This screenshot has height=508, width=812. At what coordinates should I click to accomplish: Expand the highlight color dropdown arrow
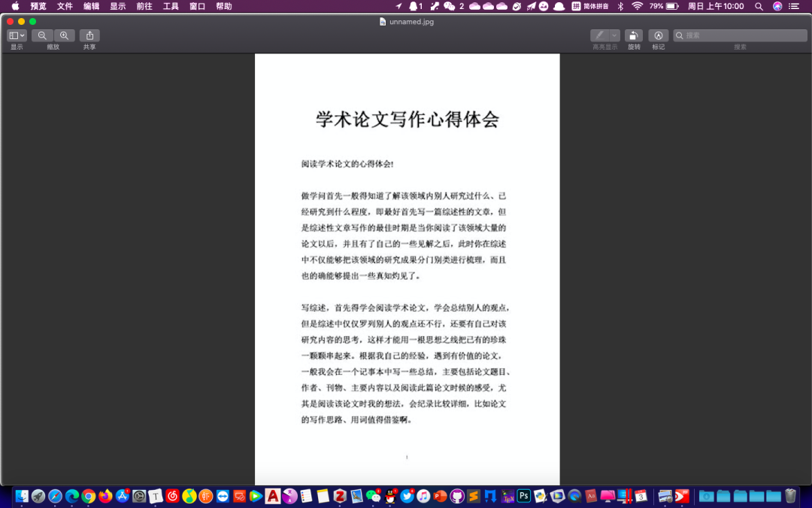[614, 35]
